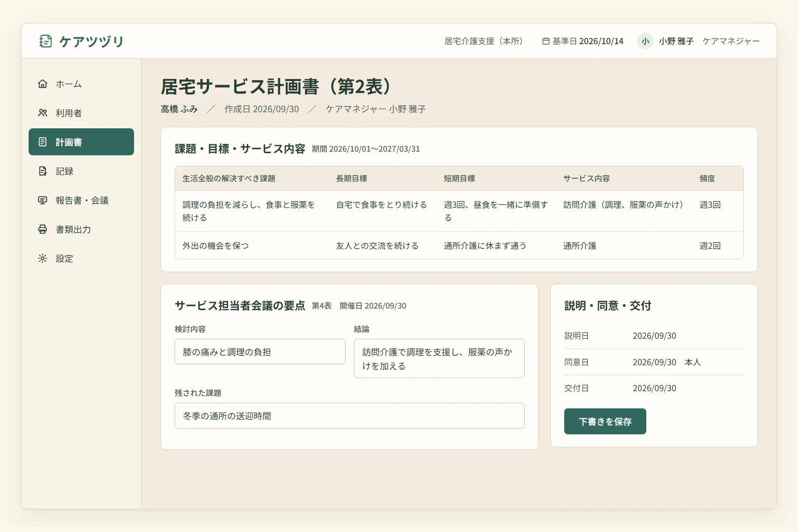Click the printer icon beside 書類出力
Viewport: 798px width, 532px height.
[43, 229]
